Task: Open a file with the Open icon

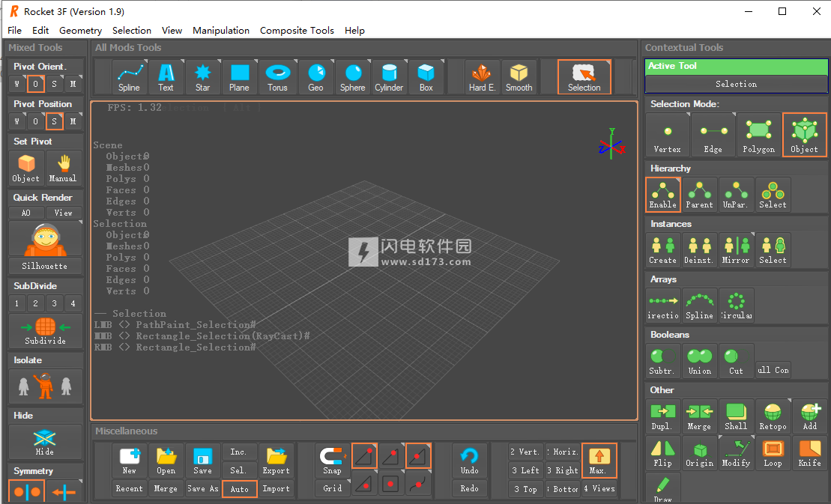Action: [x=166, y=461]
